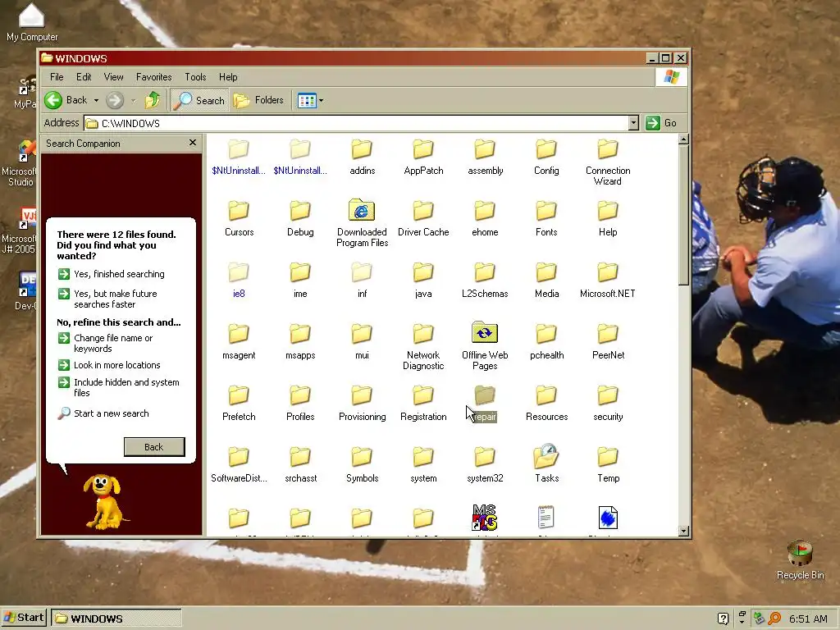Select the Media folder
The height and width of the screenshot is (630, 840).
point(546,281)
